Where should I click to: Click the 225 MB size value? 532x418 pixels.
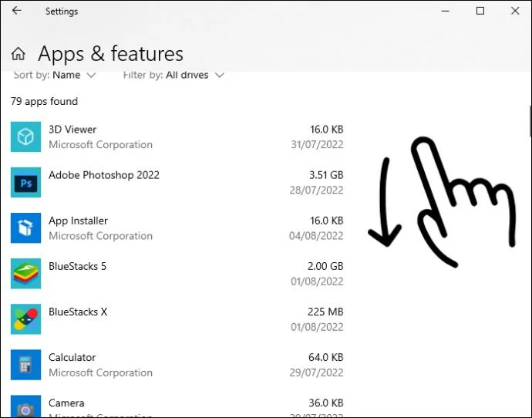pyautogui.click(x=325, y=312)
